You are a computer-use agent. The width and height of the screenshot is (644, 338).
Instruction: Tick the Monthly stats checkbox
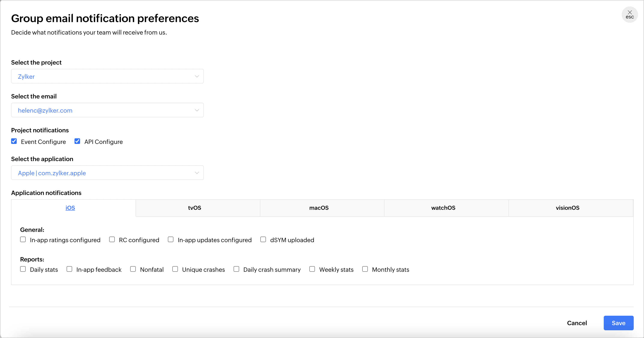tap(365, 269)
